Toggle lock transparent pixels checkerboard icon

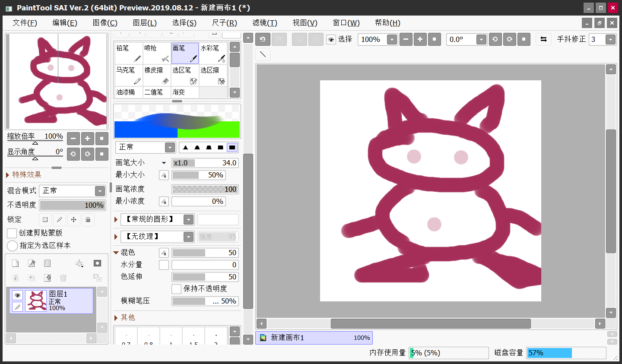pyautogui.click(x=45, y=219)
